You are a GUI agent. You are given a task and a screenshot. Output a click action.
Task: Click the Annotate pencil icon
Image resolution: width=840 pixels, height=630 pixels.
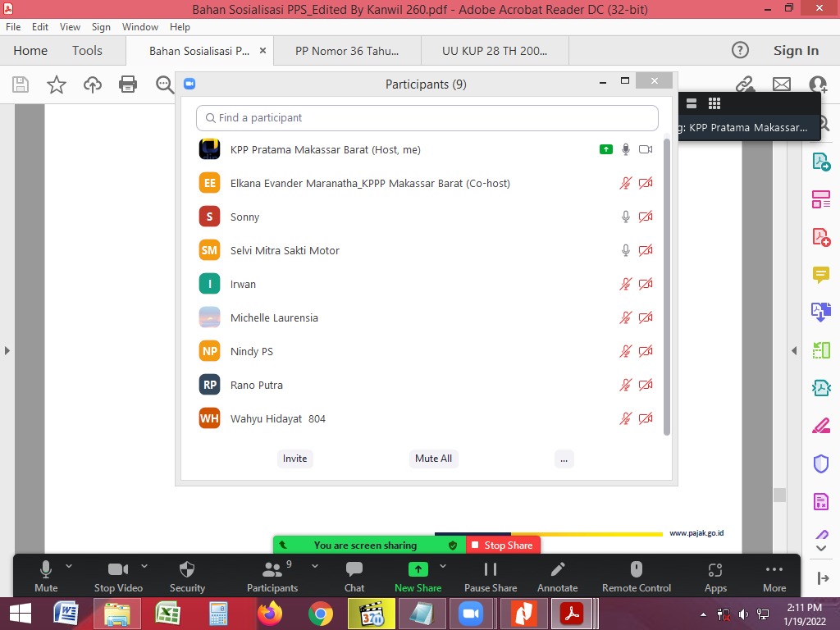click(557, 570)
